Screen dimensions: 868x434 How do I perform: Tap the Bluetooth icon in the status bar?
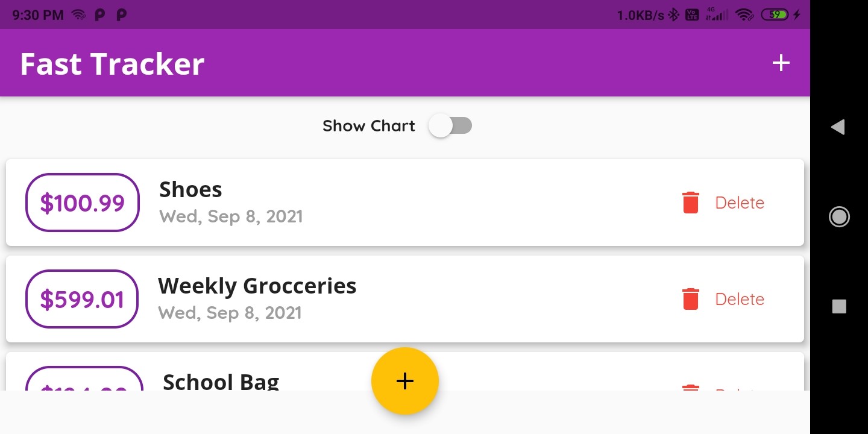(675, 14)
